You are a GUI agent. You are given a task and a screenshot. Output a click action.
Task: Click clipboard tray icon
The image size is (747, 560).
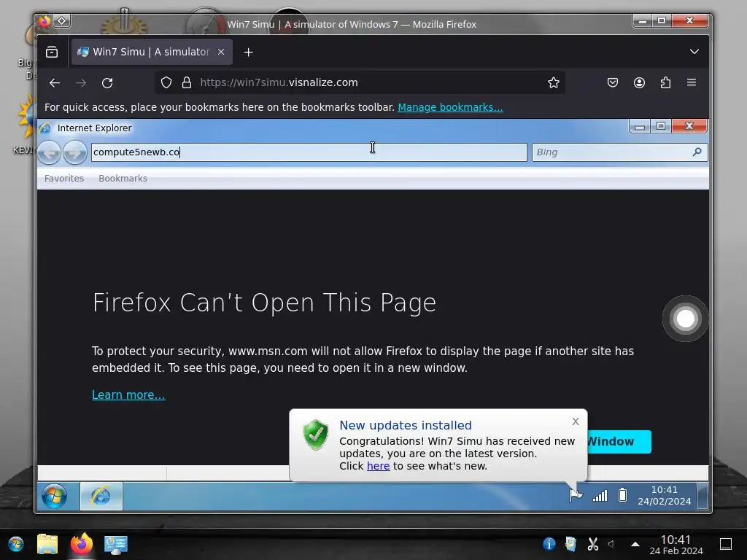pyautogui.click(x=570, y=544)
